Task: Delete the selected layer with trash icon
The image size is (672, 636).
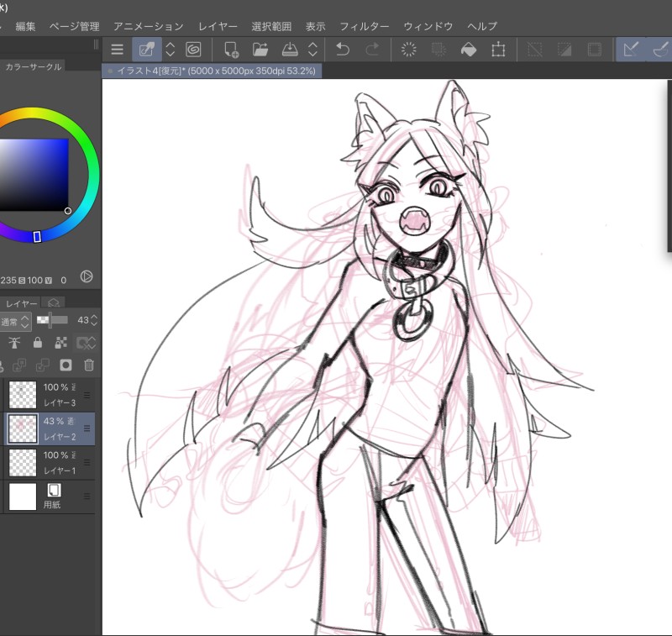Action: point(89,365)
